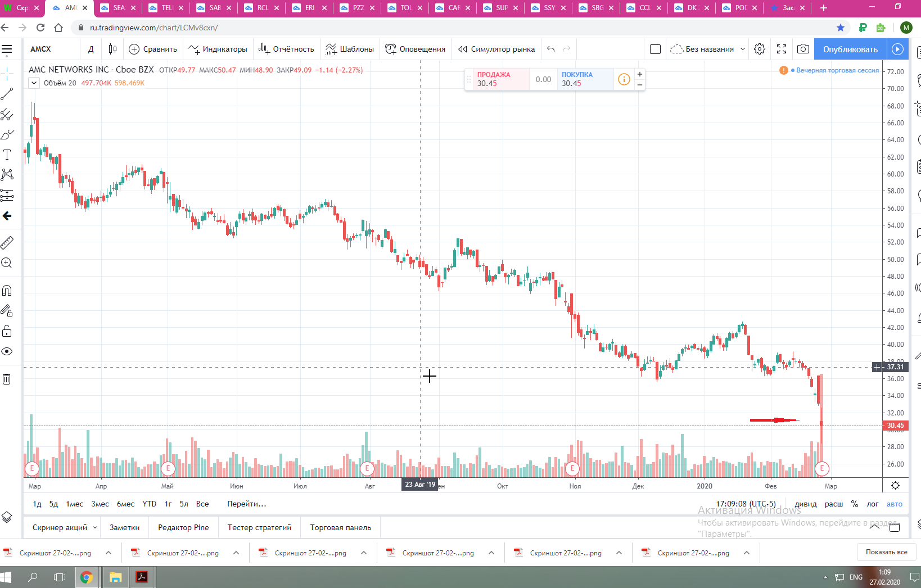Open chart settings gear icon
Screen dimensions: 921x588
click(760, 49)
